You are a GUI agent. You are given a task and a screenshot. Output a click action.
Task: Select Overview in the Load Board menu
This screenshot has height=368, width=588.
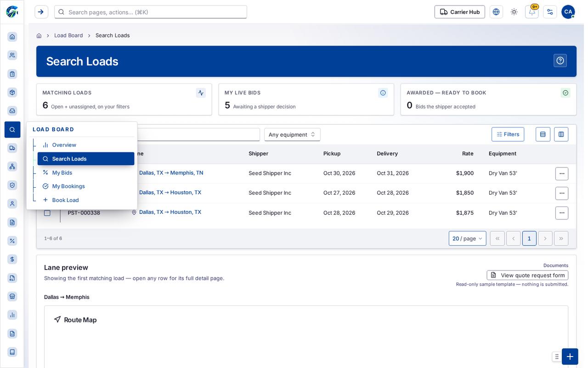[x=86, y=145]
